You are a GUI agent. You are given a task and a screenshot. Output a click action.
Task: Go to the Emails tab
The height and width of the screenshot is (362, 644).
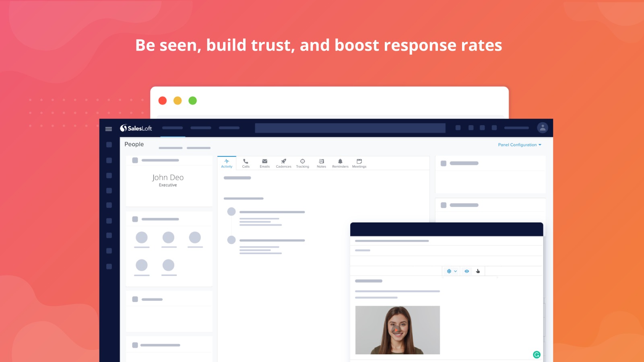click(x=264, y=163)
